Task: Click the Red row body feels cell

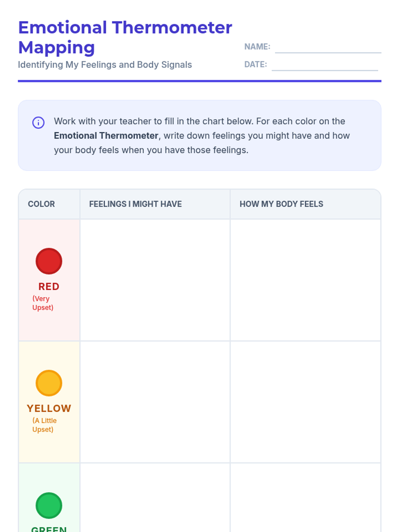Action: click(x=305, y=280)
